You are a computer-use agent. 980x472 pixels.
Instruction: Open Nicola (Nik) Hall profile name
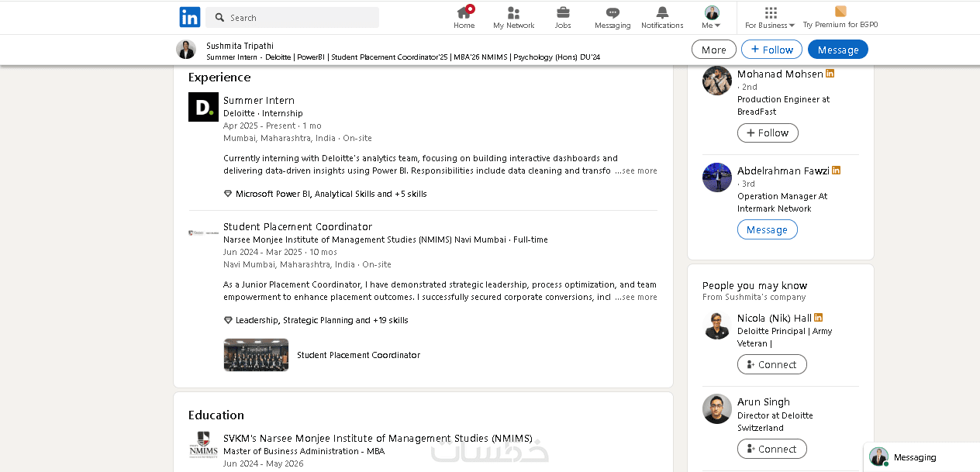[x=775, y=318]
